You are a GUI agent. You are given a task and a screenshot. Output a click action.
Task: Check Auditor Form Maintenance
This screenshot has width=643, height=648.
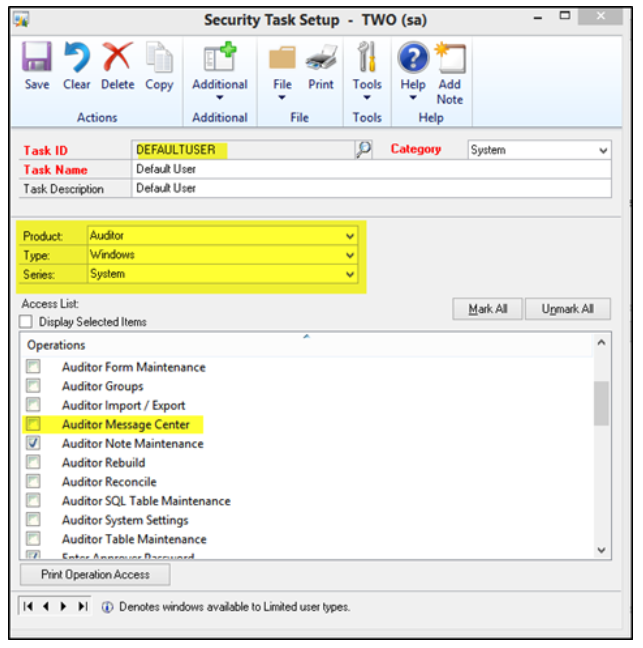[x=33, y=366]
